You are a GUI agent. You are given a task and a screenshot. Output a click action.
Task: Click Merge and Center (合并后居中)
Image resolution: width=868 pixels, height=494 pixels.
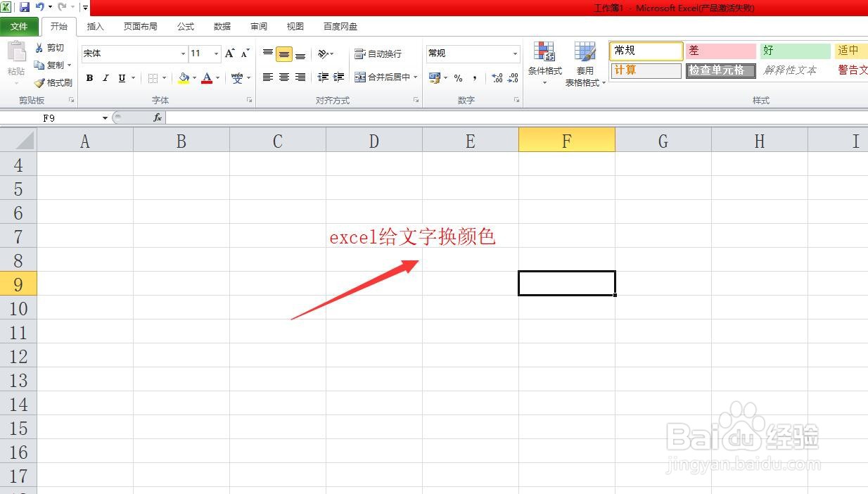[382, 77]
